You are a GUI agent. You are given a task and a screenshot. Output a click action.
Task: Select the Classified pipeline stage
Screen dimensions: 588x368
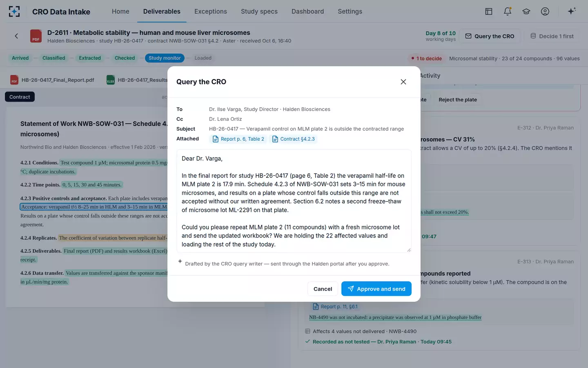[54, 58]
